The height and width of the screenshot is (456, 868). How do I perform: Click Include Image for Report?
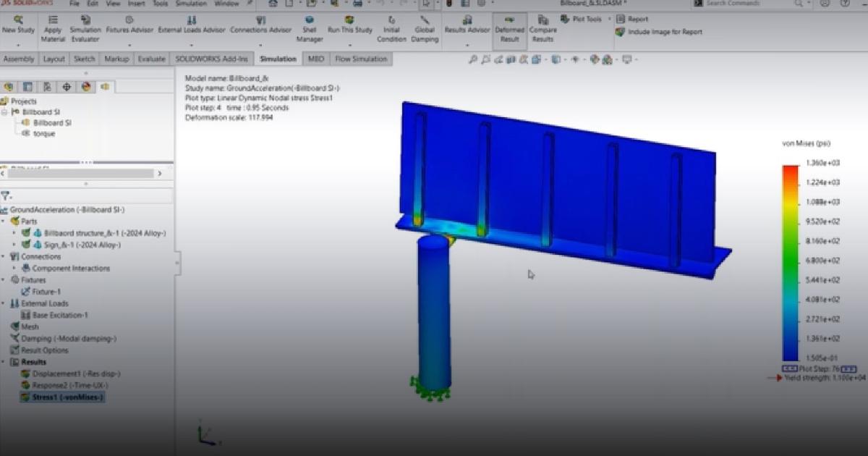tap(659, 32)
